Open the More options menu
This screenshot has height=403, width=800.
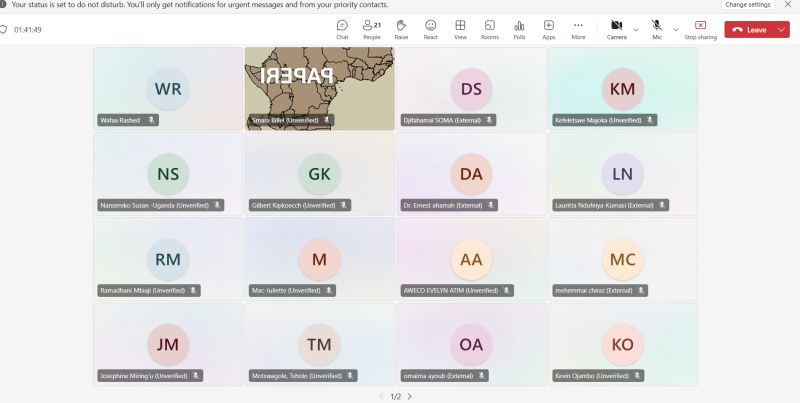click(578, 30)
